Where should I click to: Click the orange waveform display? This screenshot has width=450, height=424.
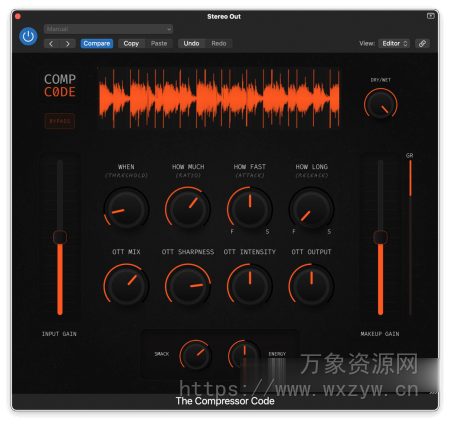(219, 98)
